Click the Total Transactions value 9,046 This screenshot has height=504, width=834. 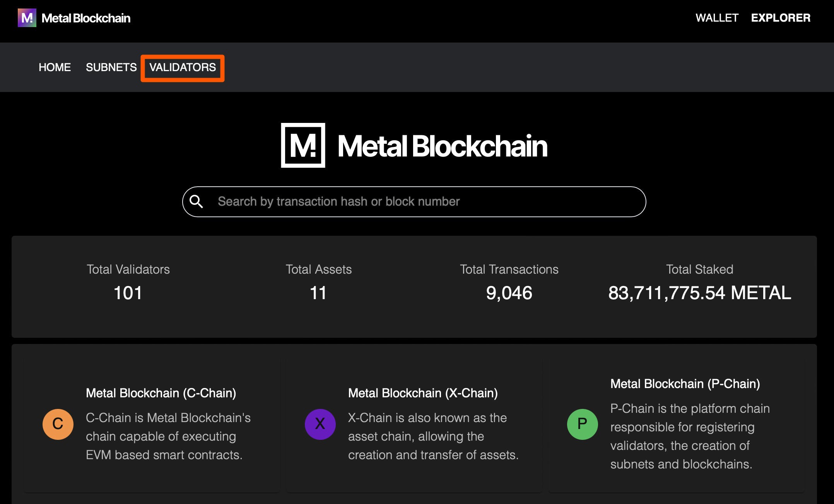point(509,293)
